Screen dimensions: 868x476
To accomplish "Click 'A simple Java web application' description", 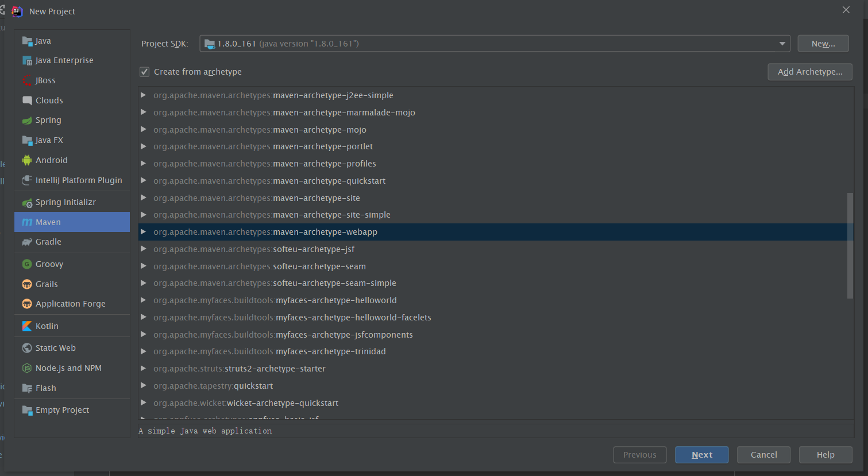I will coord(205,431).
